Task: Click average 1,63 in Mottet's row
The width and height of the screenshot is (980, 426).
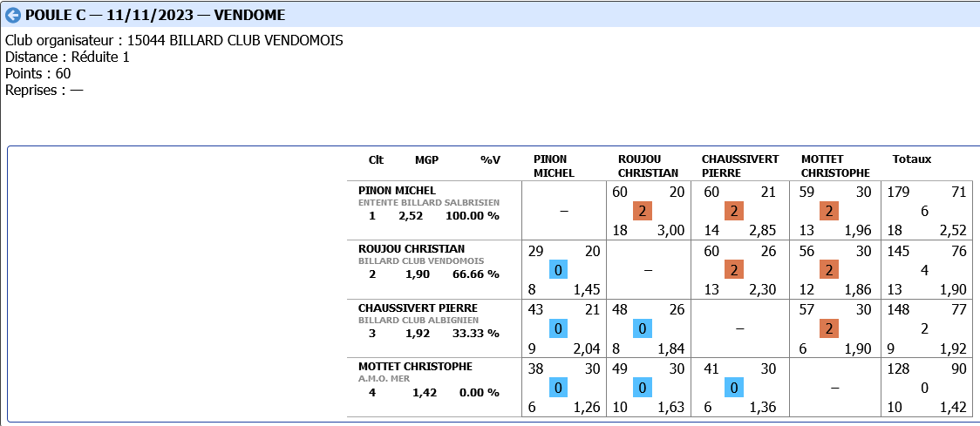Action: pyautogui.click(x=671, y=408)
